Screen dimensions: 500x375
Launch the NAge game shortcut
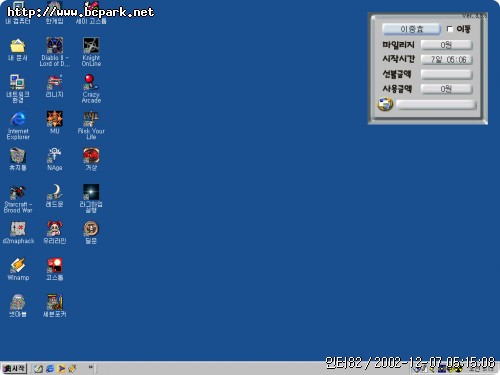pyautogui.click(x=55, y=156)
